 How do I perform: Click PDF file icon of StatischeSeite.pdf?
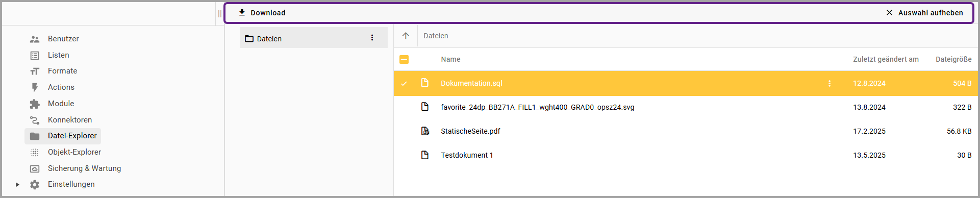424,131
